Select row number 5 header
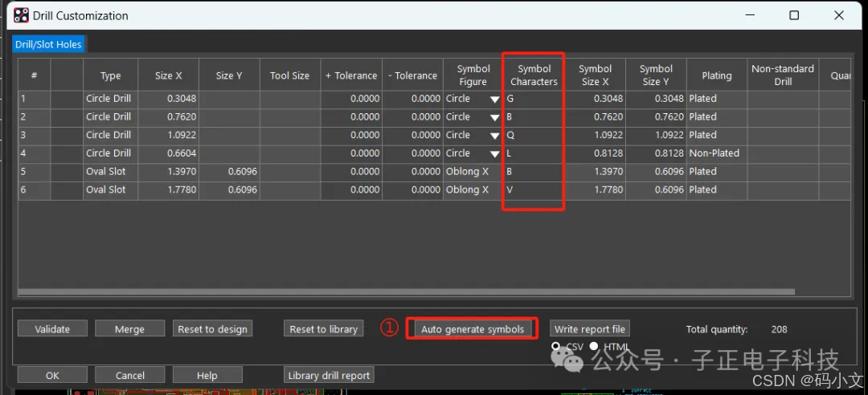868x395 pixels. 35,172
